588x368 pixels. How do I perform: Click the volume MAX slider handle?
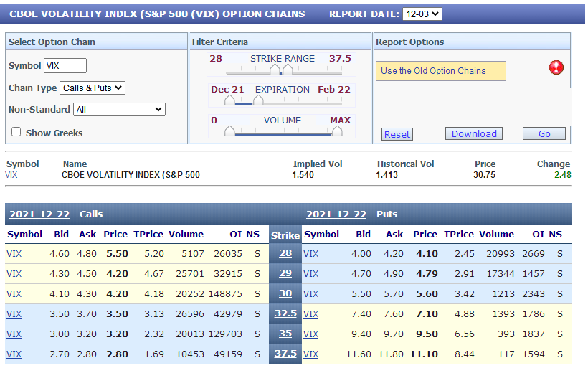(337, 131)
